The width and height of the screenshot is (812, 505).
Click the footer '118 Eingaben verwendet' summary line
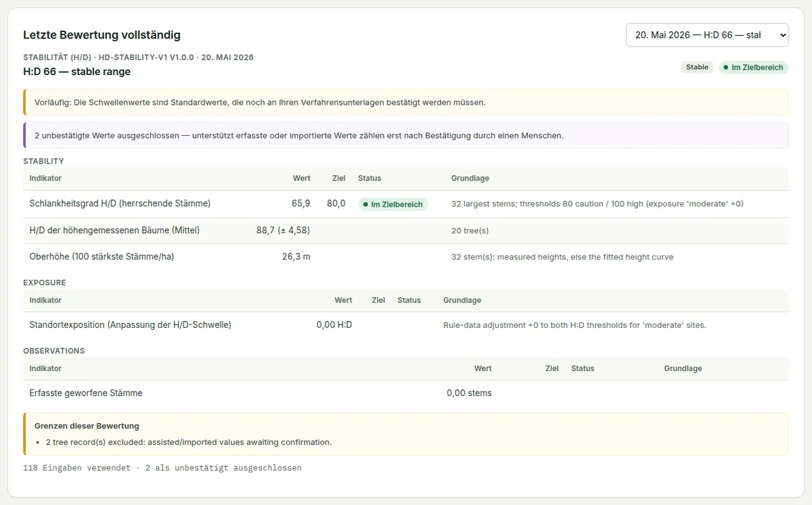tap(162, 468)
